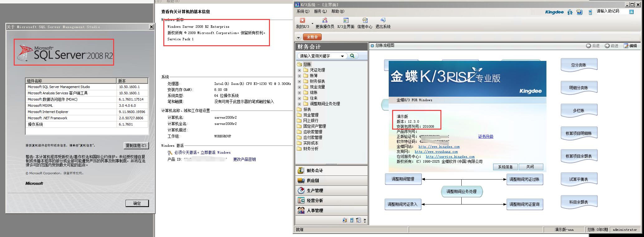
Task: Click the Kingdee community people icon
Action: pos(570,12)
